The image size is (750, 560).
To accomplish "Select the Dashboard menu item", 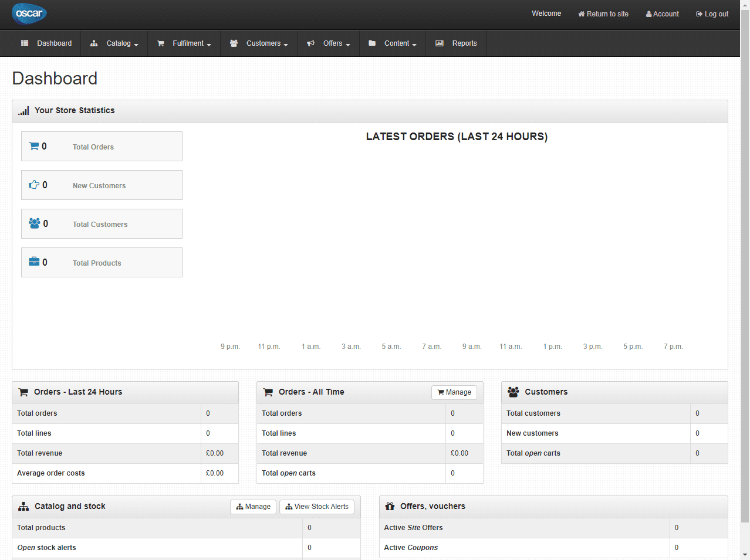I will (46, 43).
